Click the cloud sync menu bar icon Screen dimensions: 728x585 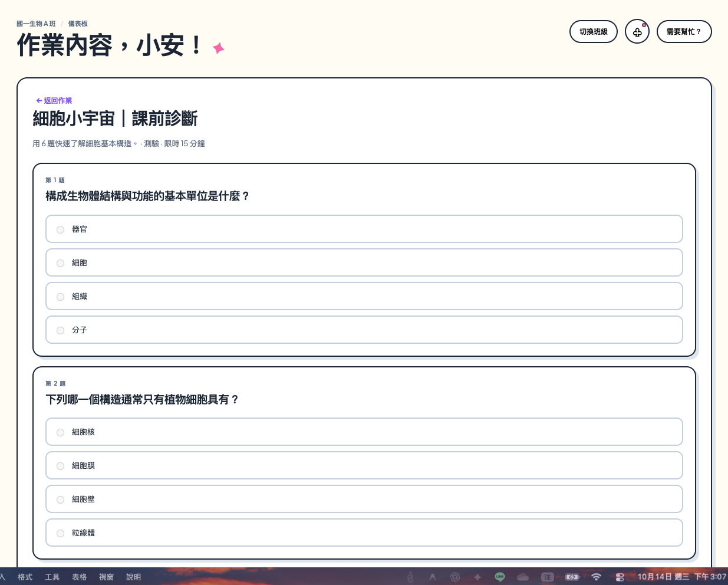[523, 577]
